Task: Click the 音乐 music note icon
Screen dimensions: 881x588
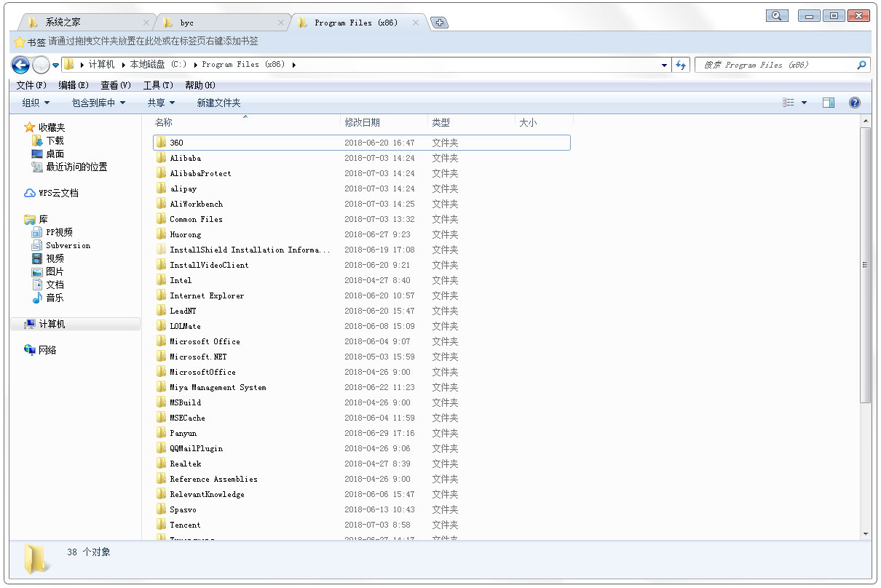Action: [37, 298]
